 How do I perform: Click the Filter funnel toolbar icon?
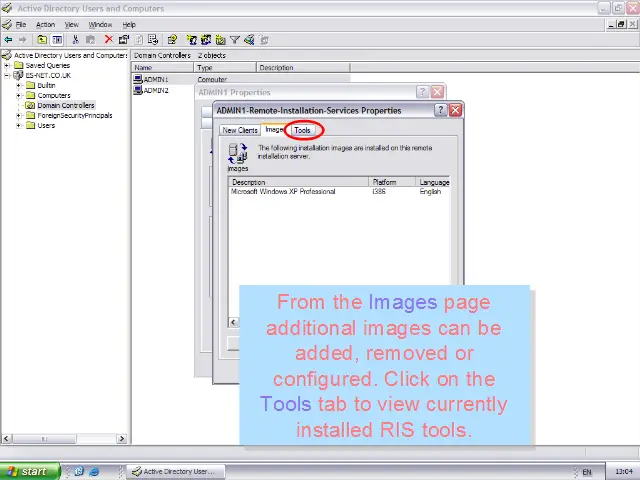[235, 40]
